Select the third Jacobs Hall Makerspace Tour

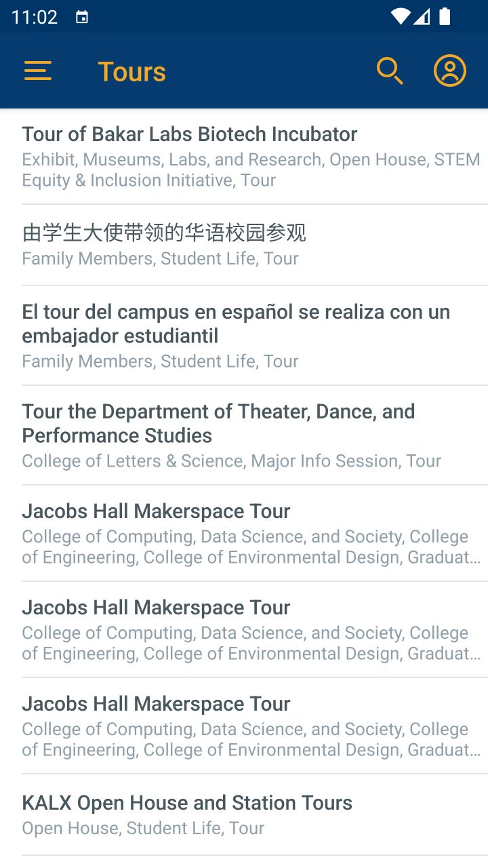tap(156, 704)
